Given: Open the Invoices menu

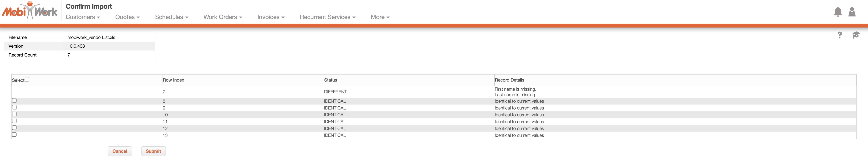Looking at the screenshot, I should coord(271,17).
